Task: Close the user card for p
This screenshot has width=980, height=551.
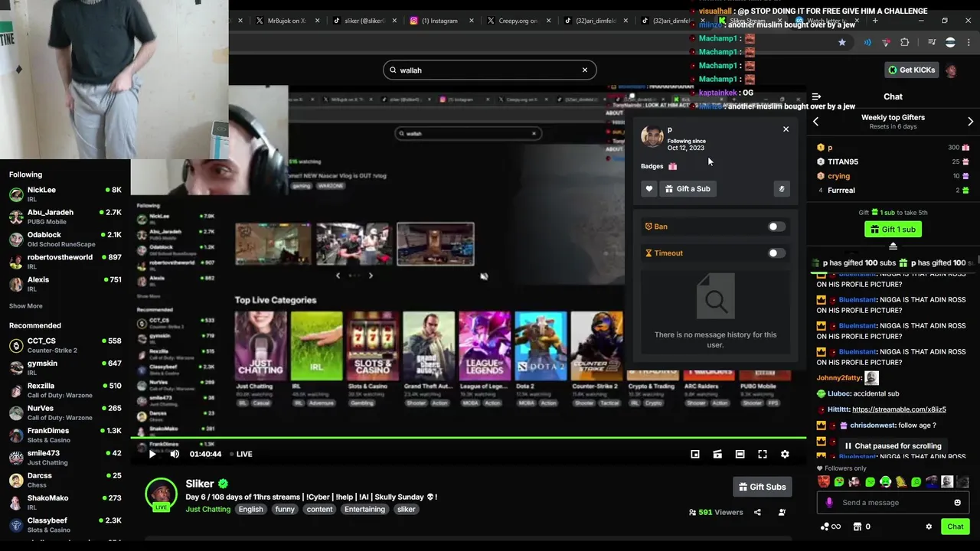Action: [786, 129]
